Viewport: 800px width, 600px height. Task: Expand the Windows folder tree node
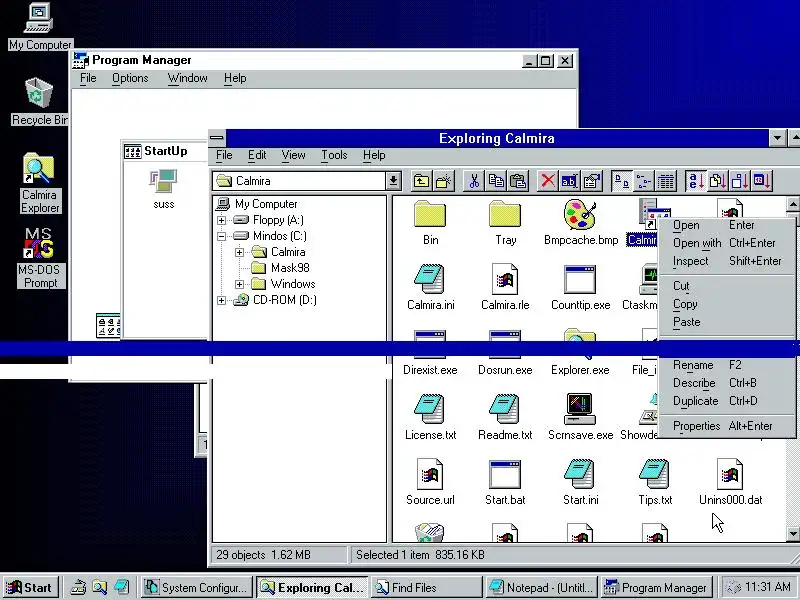(x=239, y=284)
